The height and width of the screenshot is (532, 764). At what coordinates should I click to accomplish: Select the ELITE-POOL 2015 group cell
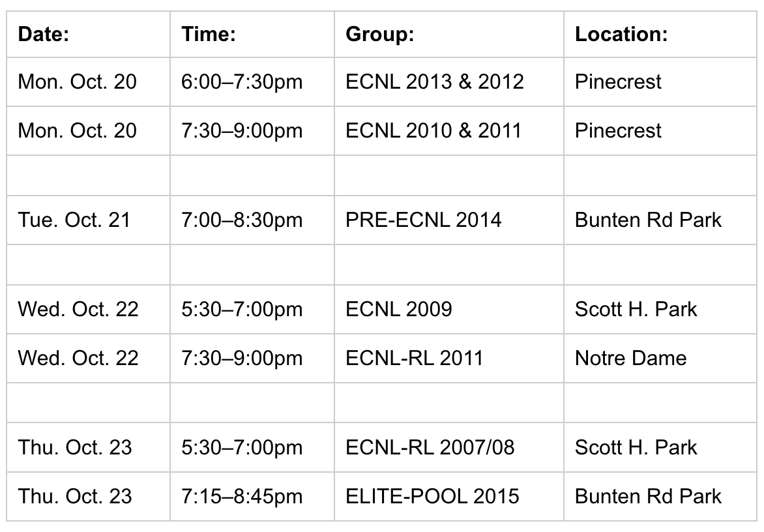[432, 496]
